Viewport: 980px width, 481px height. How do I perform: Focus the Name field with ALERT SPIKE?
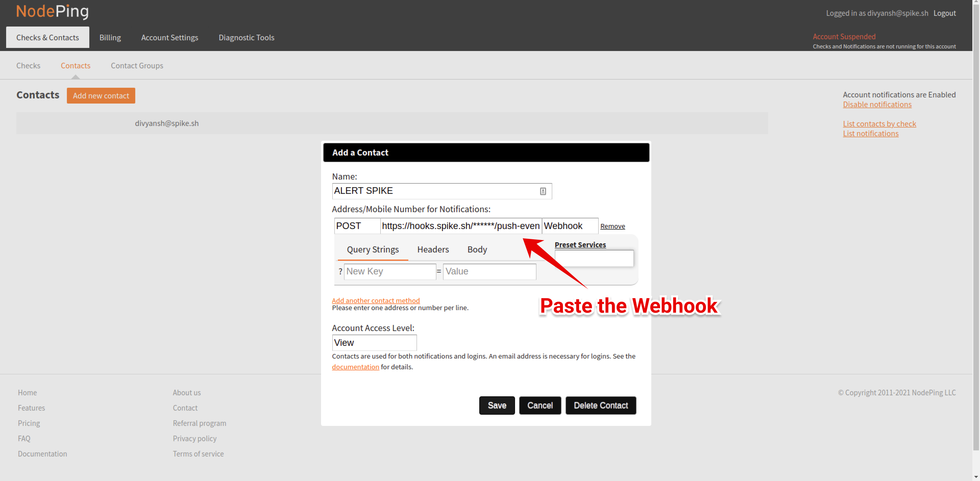click(x=442, y=191)
